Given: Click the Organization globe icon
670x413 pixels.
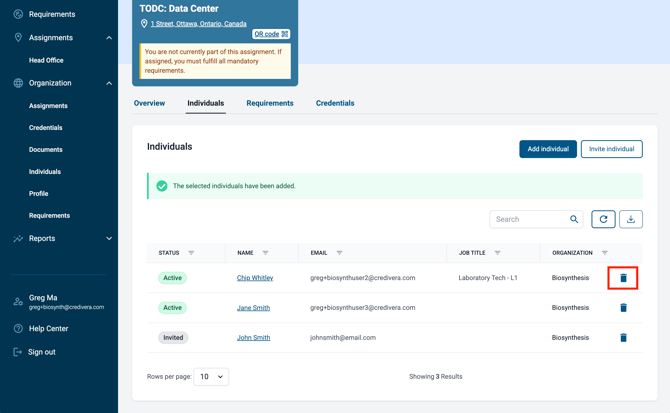Looking at the screenshot, I should tap(18, 83).
